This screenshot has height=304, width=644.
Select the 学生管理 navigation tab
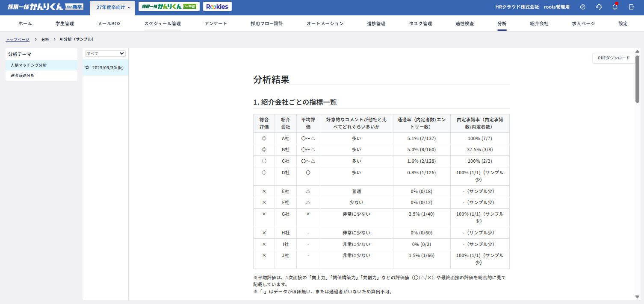point(65,23)
